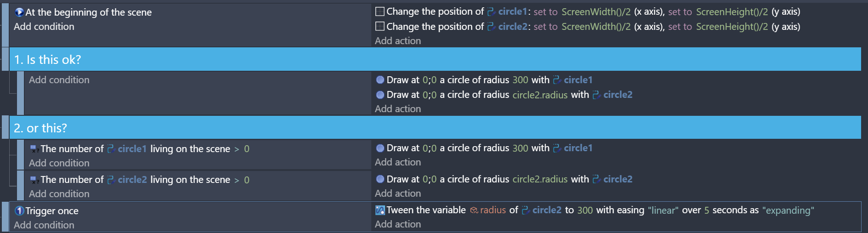Edit ScreenHeight()/2 value in circle1 position action
Screen dimensions: 868x233
pos(732,12)
